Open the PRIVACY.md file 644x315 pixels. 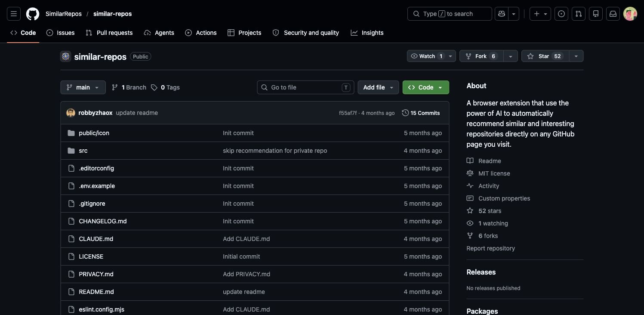point(96,274)
